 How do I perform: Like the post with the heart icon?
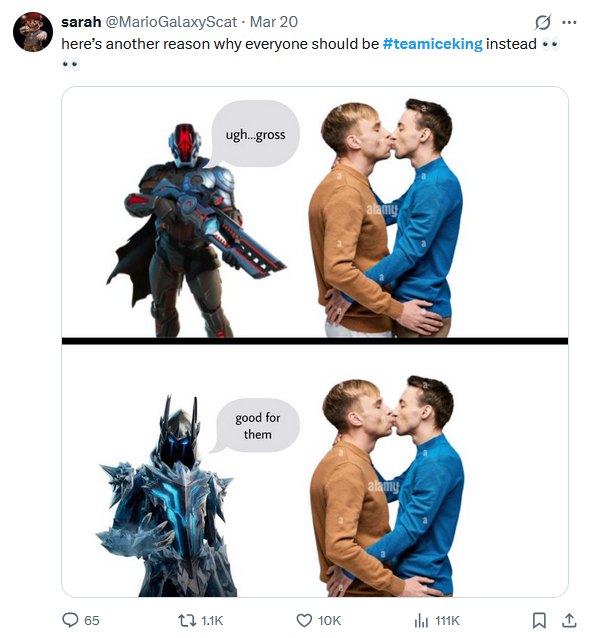(x=304, y=620)
